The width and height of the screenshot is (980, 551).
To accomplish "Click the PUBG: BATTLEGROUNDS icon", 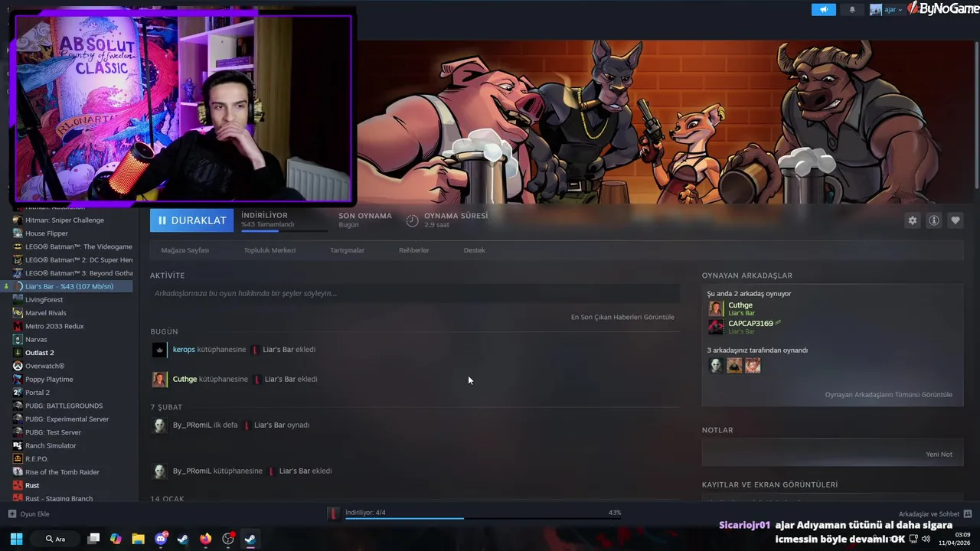I will (x=18, y=406).
